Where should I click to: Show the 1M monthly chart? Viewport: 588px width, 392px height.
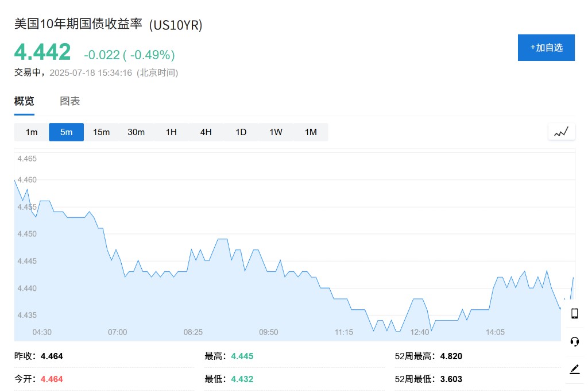click(311, 132)
